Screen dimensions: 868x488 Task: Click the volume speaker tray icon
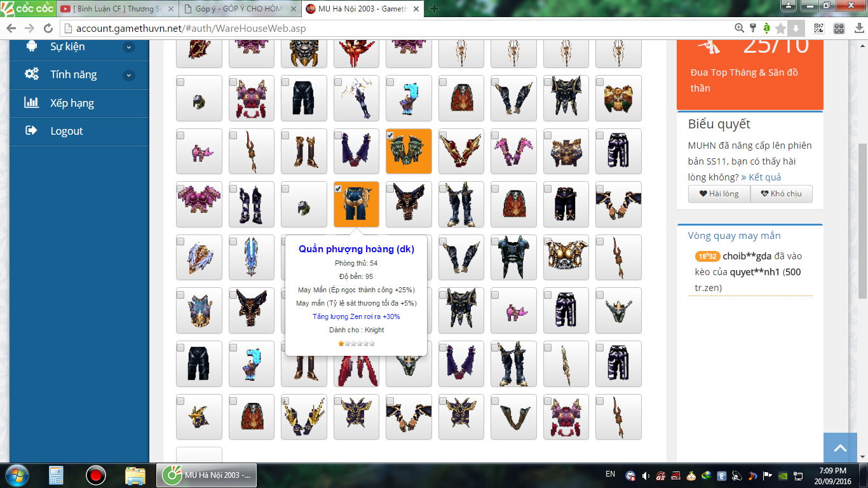click(646, 475)
